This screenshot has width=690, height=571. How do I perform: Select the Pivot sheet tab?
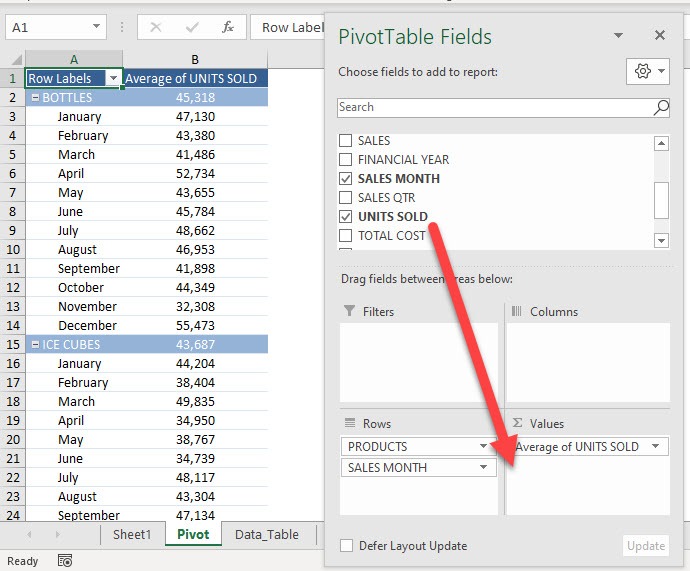(193, 534)
